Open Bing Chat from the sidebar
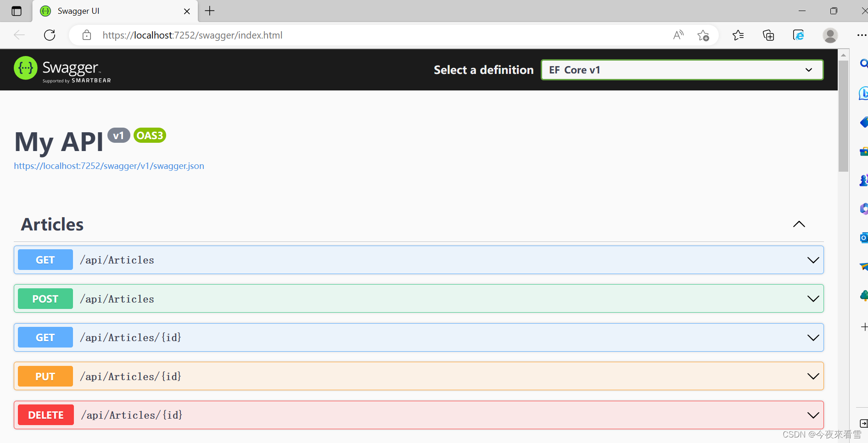Image resolution: width=868 pixels, height=443 pixels. coord(863,93)
